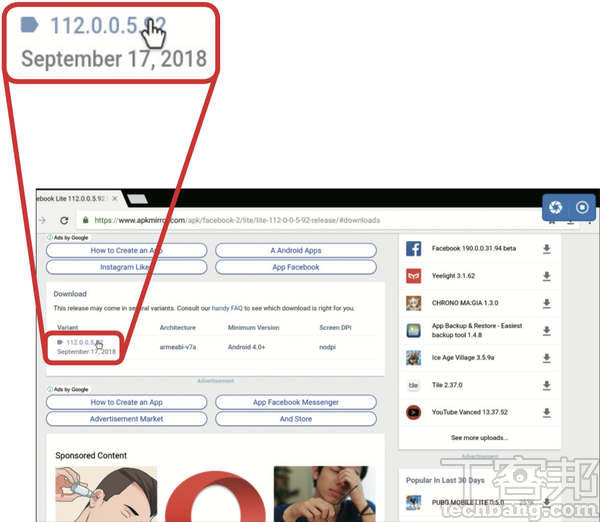Click the screenshot capture shutter icon
Screen dimensions: 600x522
pyautogui.click(x=556, y=207)
